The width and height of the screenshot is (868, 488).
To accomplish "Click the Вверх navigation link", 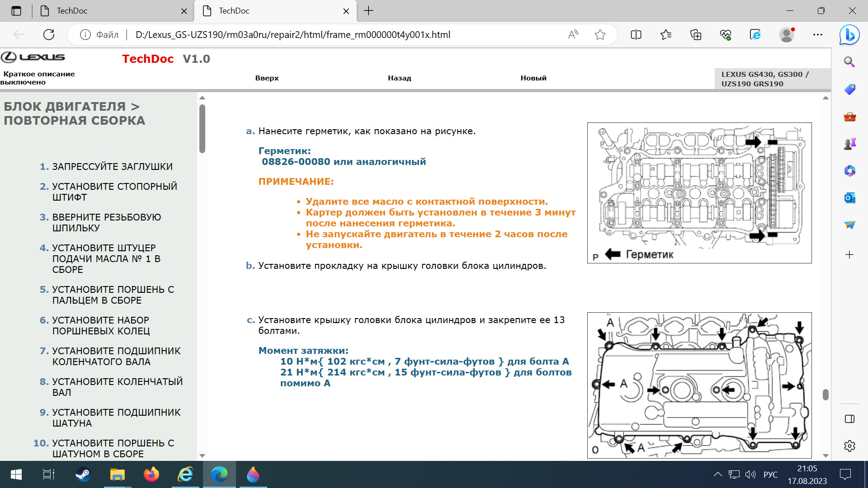I will tap(267, 78).
